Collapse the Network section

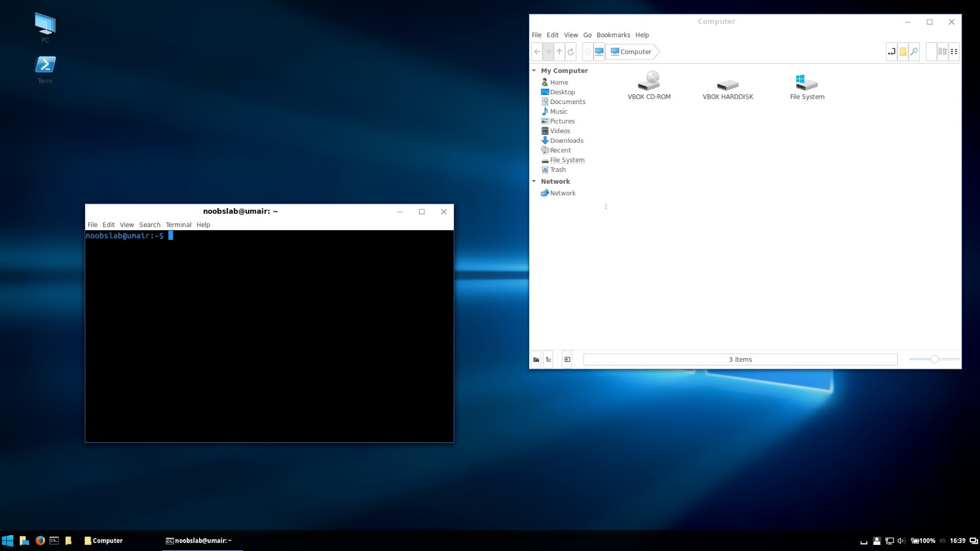535,181
